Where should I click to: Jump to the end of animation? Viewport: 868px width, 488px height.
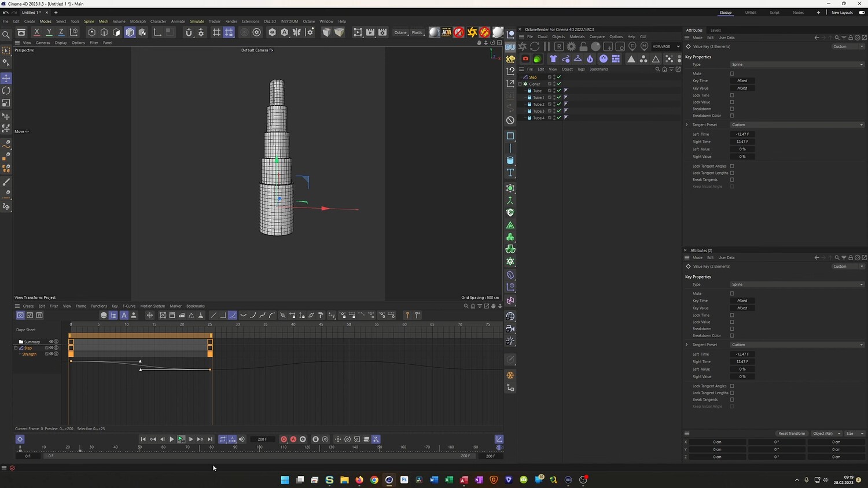[210, 439]
